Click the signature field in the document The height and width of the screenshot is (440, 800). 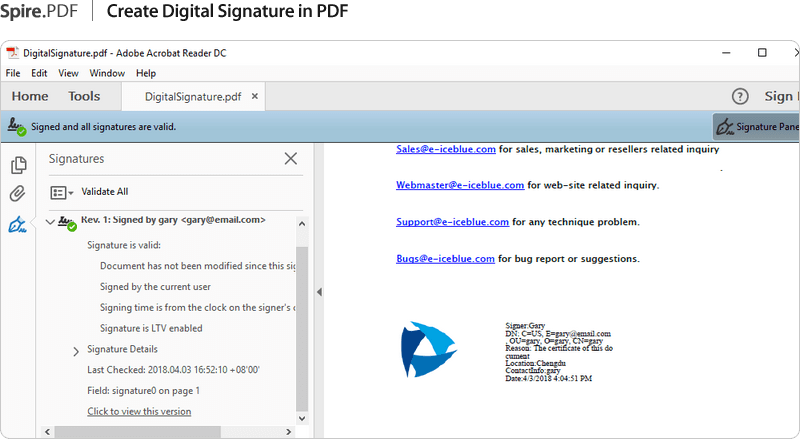[507, 351]
